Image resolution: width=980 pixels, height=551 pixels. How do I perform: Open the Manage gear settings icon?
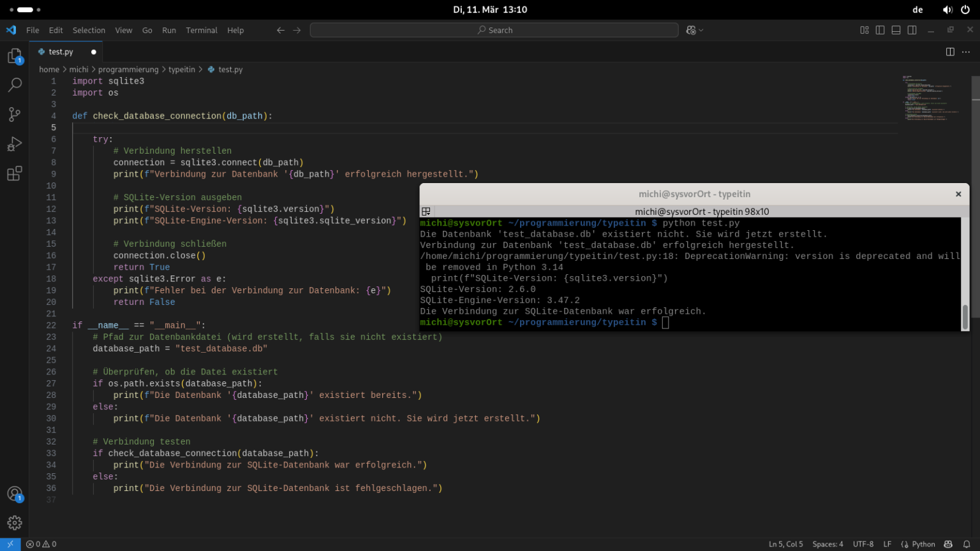coord(14,523)
